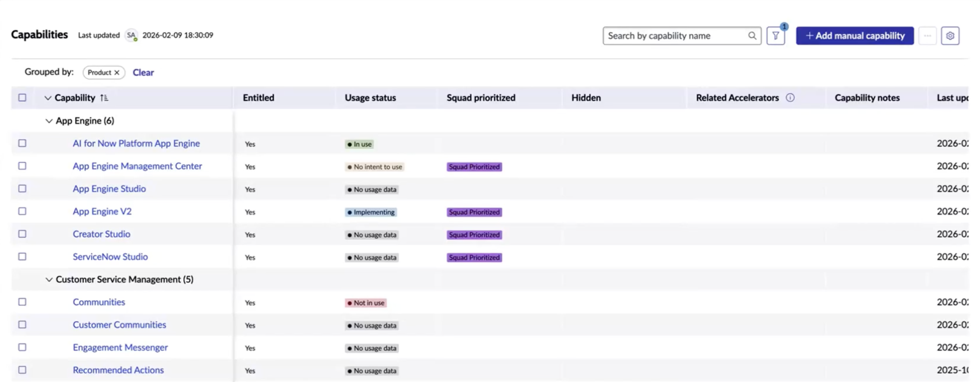
Task: Remove the Product grouping chip
Action: click(117, 72)
